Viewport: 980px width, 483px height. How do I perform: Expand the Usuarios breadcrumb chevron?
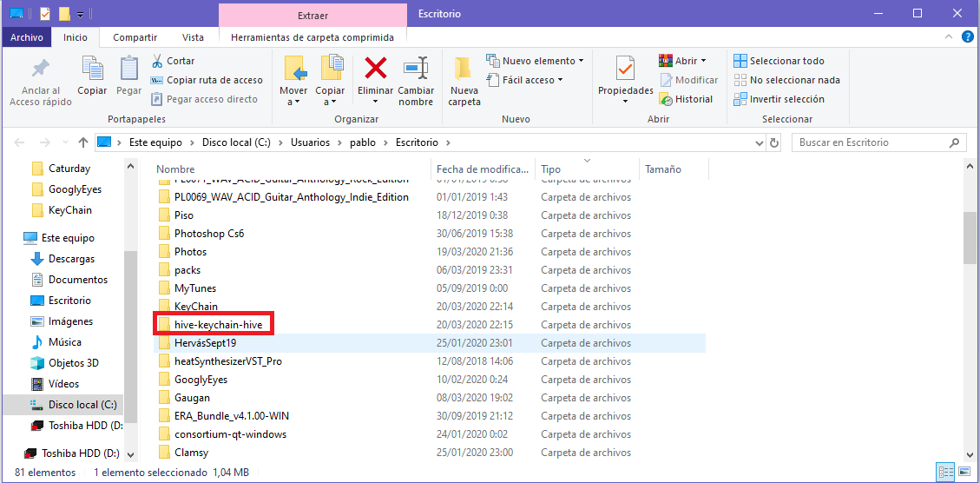340,142
